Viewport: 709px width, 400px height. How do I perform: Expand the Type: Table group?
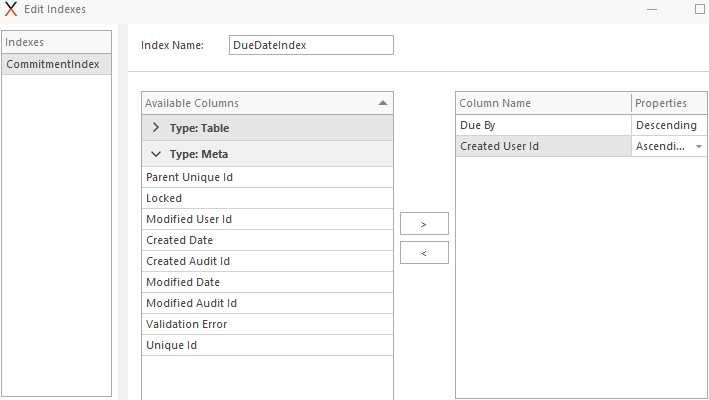[156, 128]
